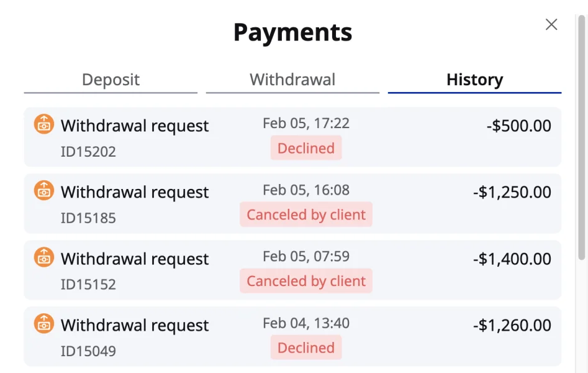Click the payments list scrollbar
Viewport: 588px width, 373px height.
click(581, 137)
